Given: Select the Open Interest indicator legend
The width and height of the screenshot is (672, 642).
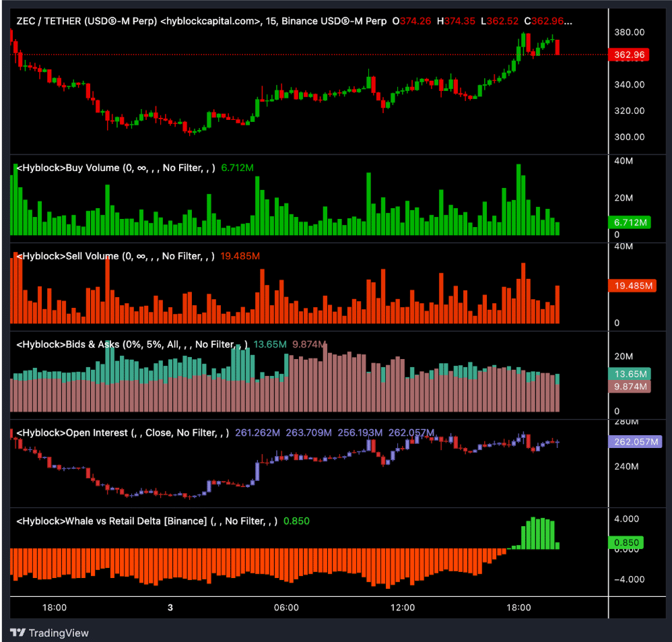Looking at the screenshot, I should point(121,432).
